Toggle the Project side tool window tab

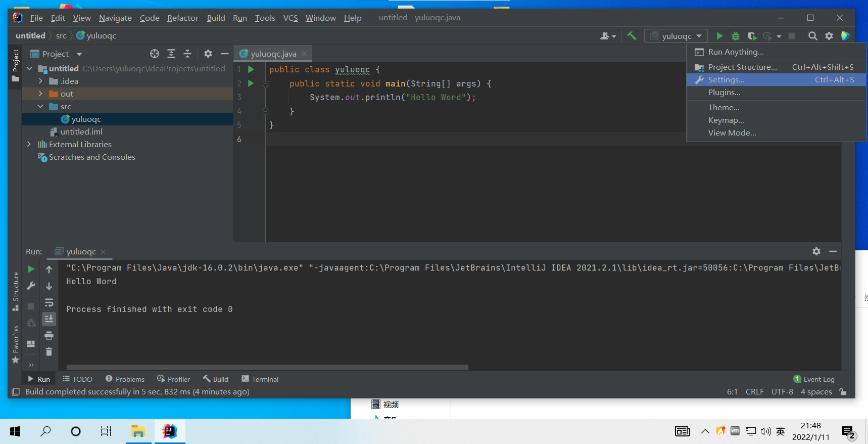[x=16, y=65]
